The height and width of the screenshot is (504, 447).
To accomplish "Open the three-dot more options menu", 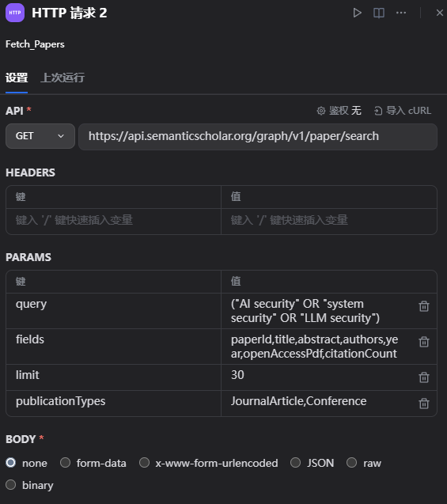I will pyautogui.click(x=401, y=13).
